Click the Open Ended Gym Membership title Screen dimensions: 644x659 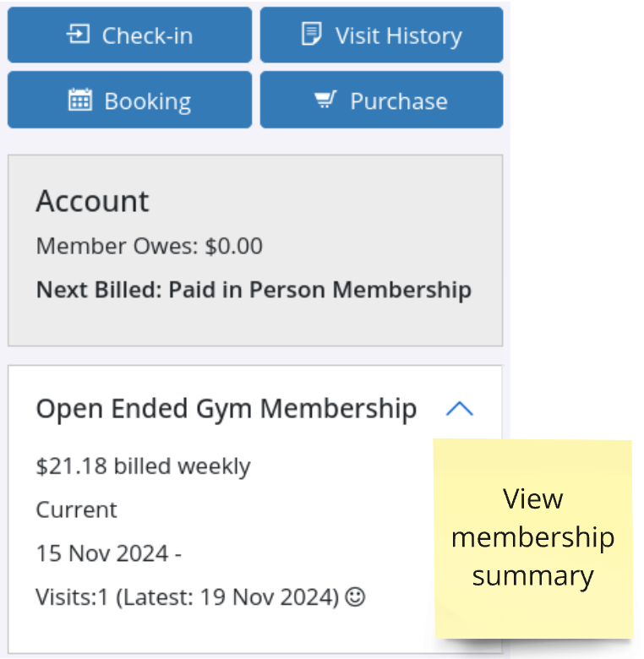pos(226,409)
